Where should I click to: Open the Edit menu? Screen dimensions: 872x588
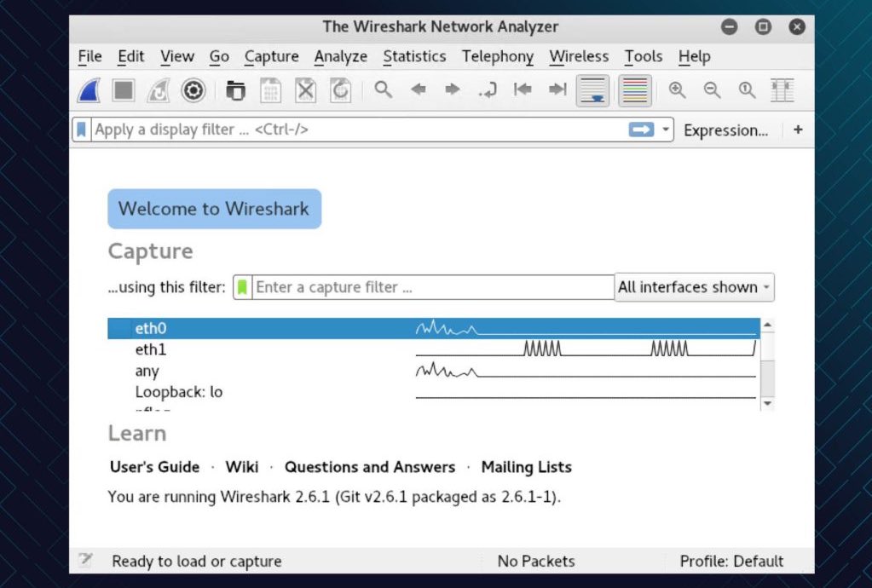tap(130, 57)
